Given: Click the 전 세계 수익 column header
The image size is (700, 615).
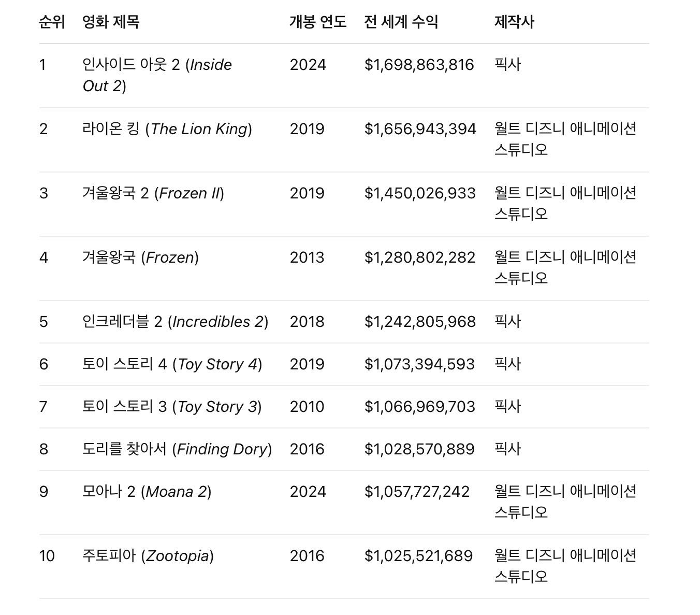Looking at the screenshot, I should coord(401,22).
